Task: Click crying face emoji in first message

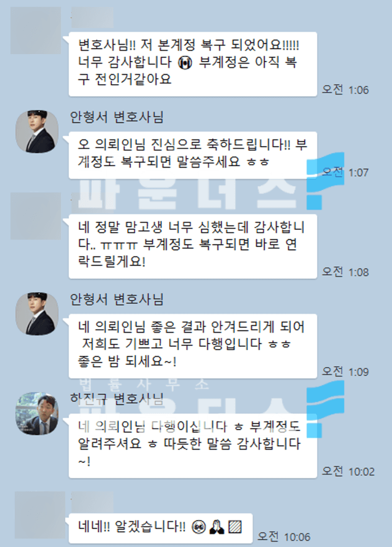Action: pyautogui.click(x=185, y=63)
